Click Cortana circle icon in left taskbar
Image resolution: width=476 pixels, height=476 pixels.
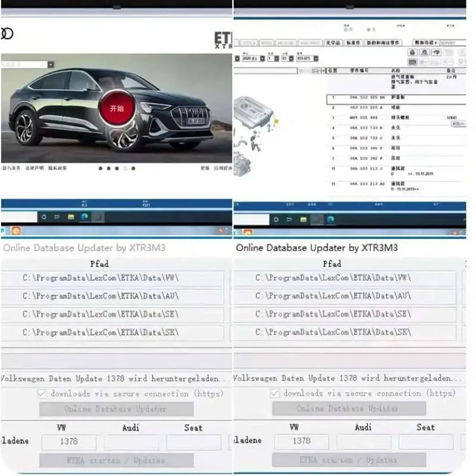click(44, 217)
